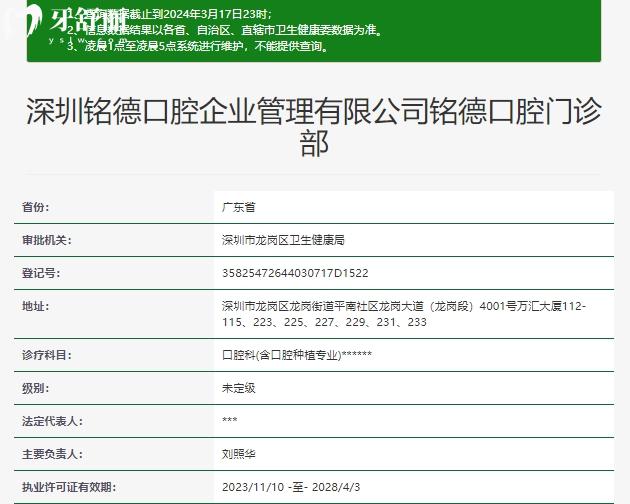The width and height of the screenshot is (630, 504).
Task: Click the masked *** legal representative value
Action: (229, 420)
